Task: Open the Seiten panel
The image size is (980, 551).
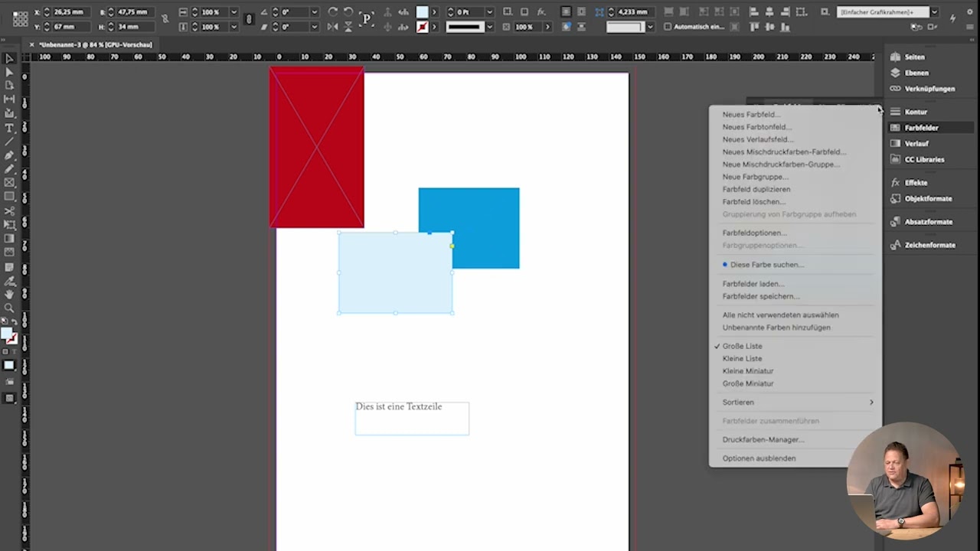Action: [914, 57]
